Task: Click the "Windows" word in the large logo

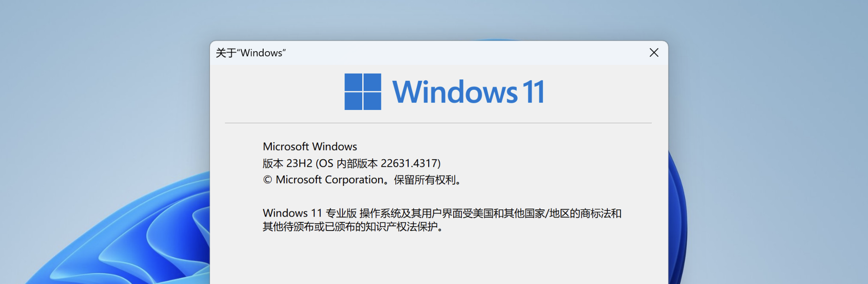Action: pyautogui.click(x=455, y=92)
